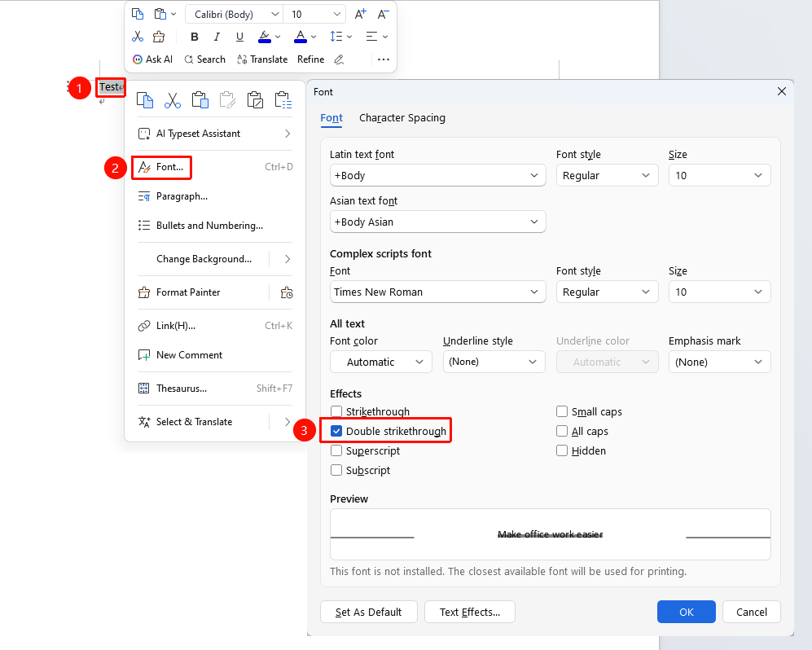The image size is (812, 650).
Task: Open Ask AI from the mini toolbar
Action: pos(152,59)
